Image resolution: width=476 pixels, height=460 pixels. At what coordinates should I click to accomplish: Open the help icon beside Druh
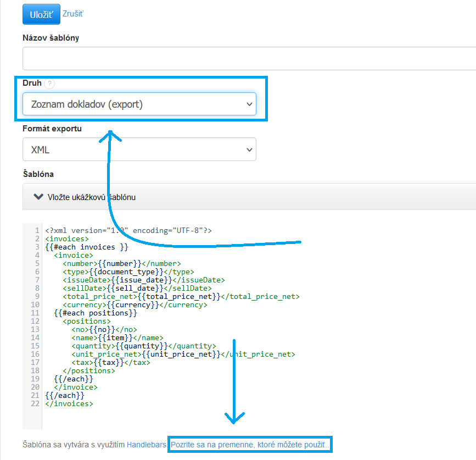[49, 84]
